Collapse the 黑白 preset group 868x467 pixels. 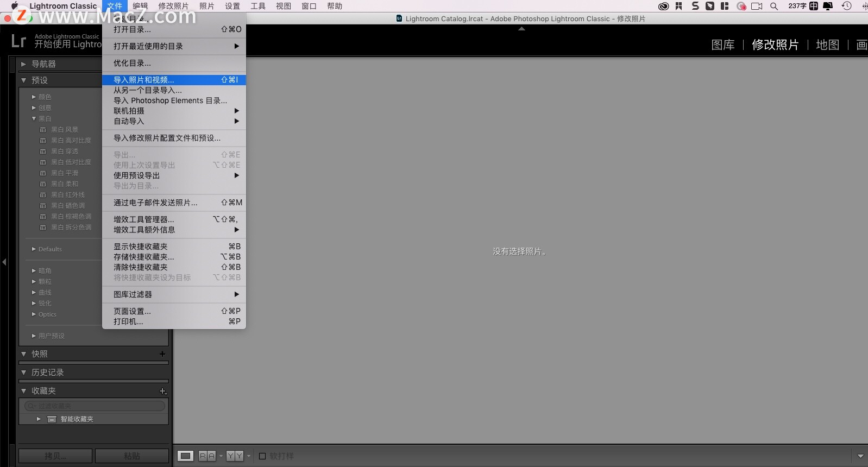(34, 119)
